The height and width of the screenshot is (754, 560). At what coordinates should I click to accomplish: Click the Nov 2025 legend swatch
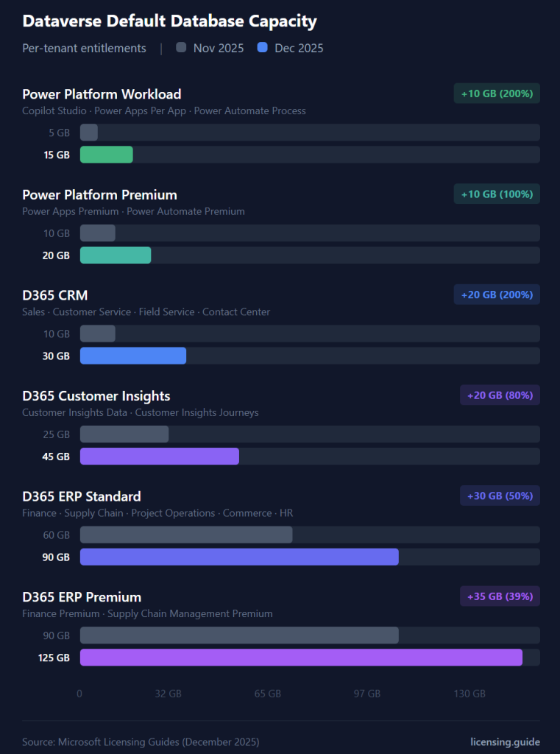click(x=181, y=48)
